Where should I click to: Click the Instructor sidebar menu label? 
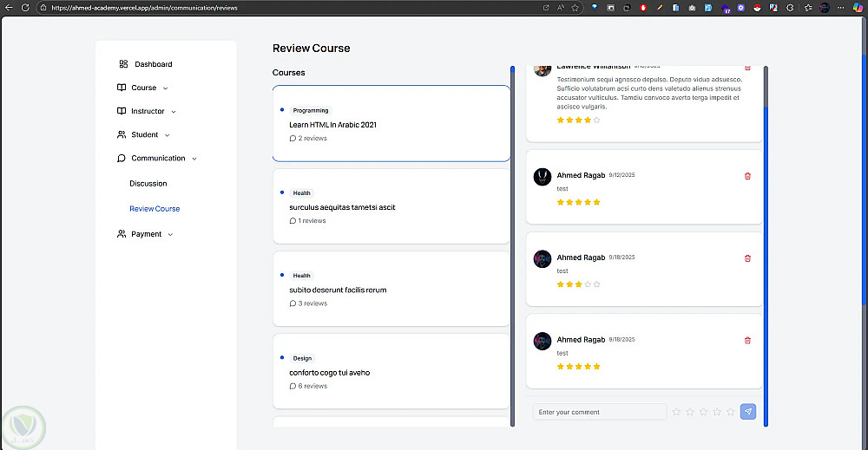click(148, 111)
